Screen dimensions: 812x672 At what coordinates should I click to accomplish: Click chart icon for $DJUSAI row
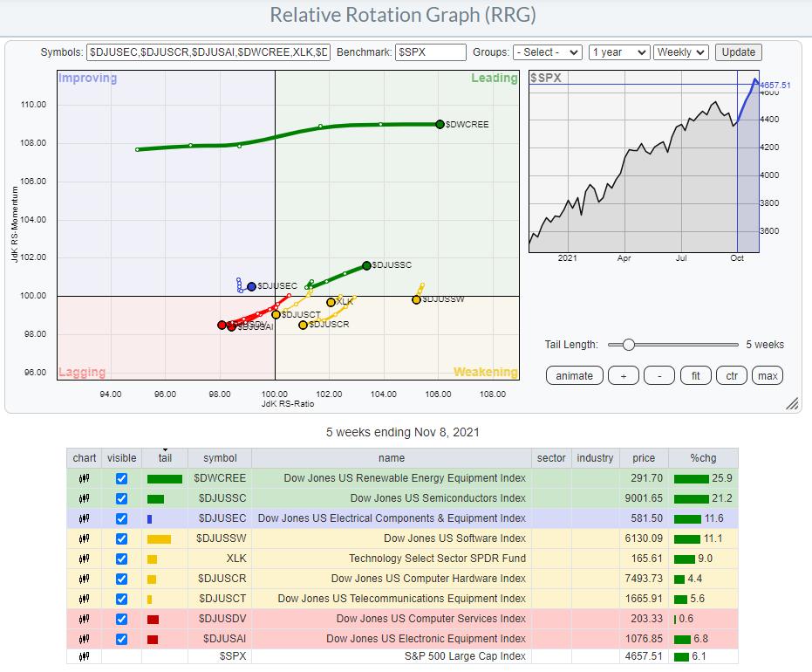(x=85, y=639)
